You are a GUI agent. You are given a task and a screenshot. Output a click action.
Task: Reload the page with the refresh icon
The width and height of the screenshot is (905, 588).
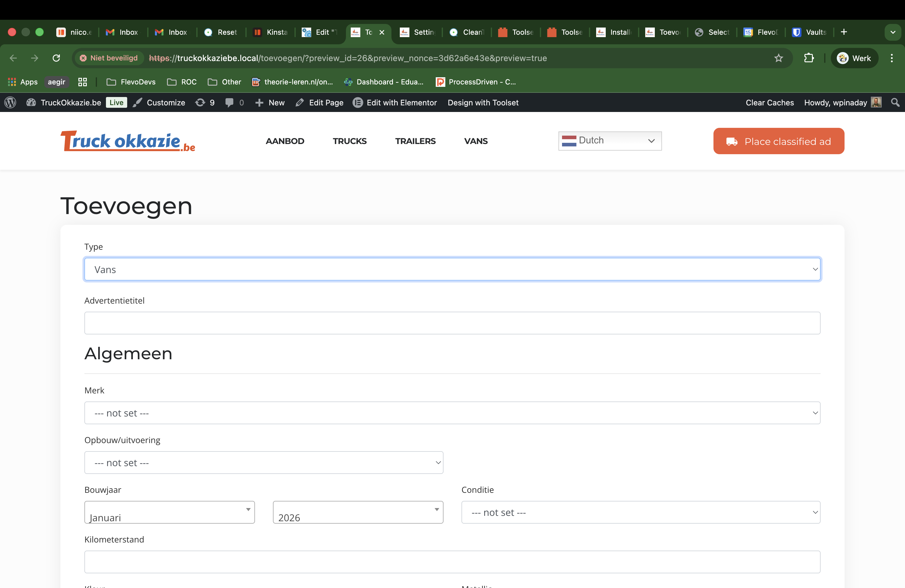click(56, 58)
